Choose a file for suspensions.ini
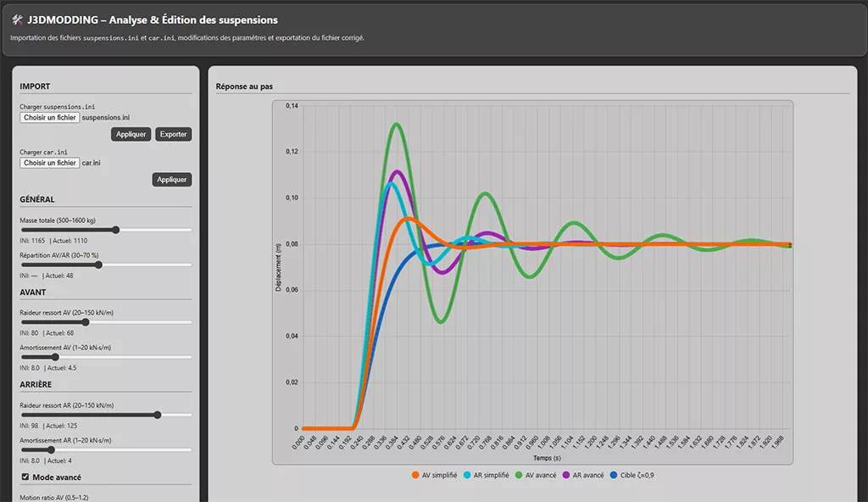The image size is (868, 502). click(x=50, y=117)
